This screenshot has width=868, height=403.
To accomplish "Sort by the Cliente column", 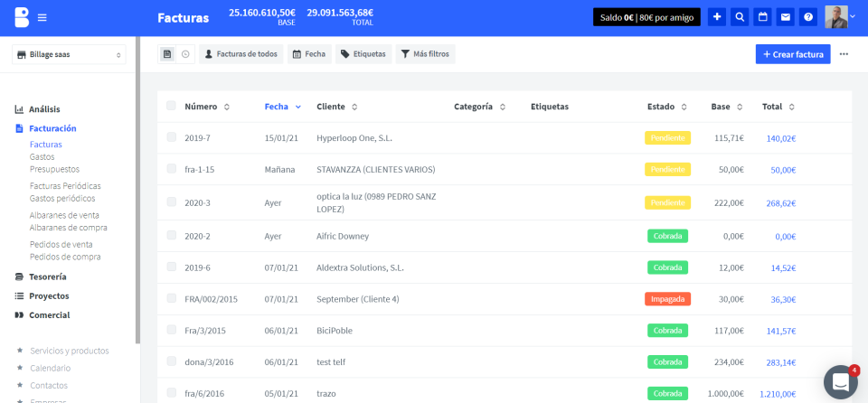I will tap(337, 107).
